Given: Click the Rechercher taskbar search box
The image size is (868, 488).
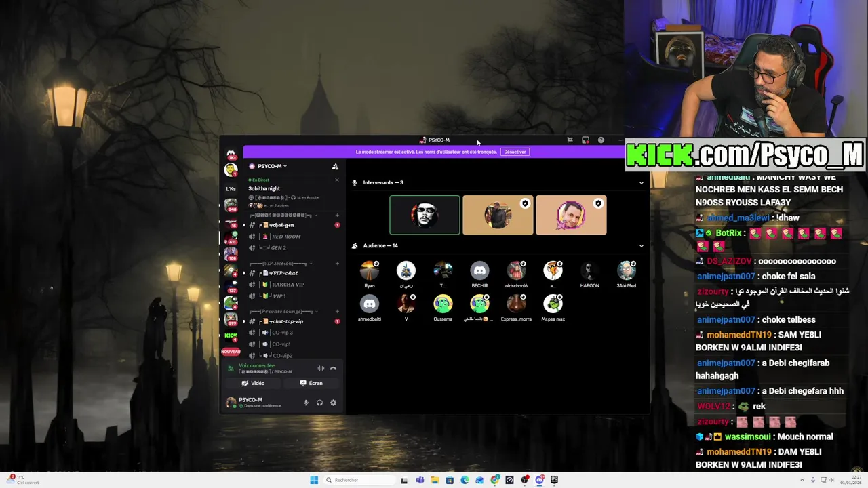Looking at the screenshot, I should 358,480.
